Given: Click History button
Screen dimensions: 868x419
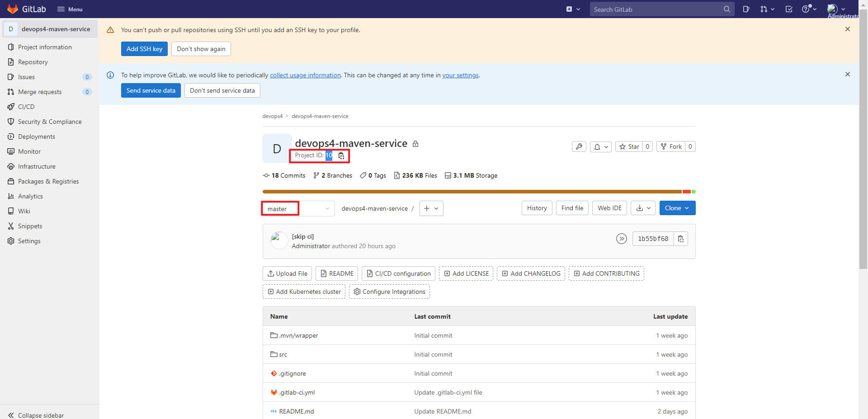Looking at the screenshot, I should coord(537,208).
